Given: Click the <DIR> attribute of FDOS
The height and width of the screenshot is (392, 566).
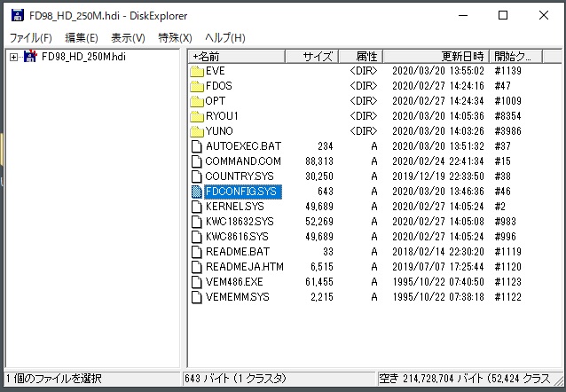Looking at the screenshot, I should pos(363,86).
